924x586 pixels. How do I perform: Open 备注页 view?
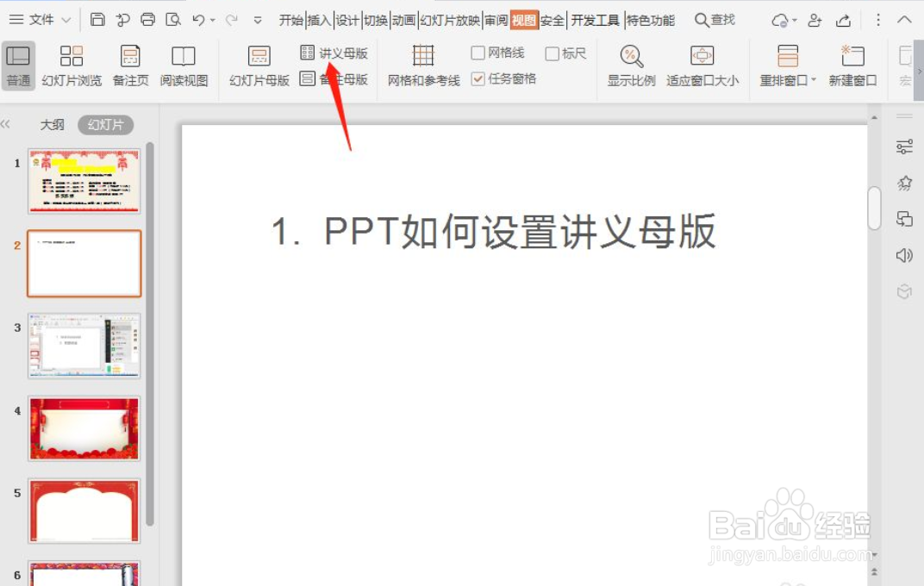(x=130, y=65)
